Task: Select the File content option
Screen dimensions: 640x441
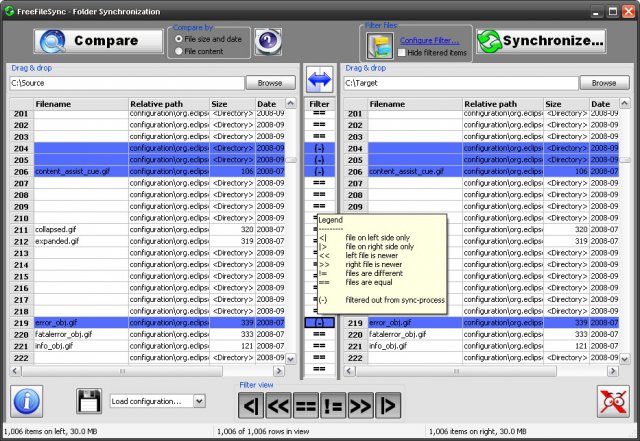Action: [199, 51]
